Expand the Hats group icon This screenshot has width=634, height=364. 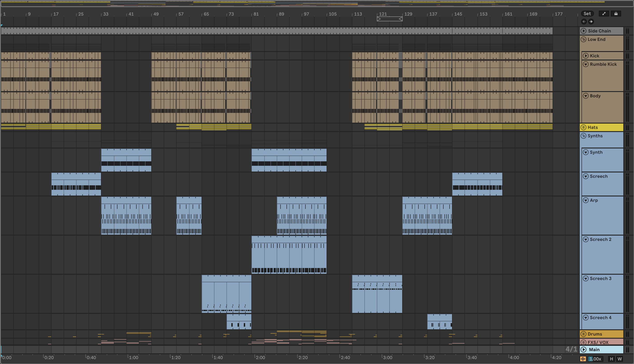[584, 127]
